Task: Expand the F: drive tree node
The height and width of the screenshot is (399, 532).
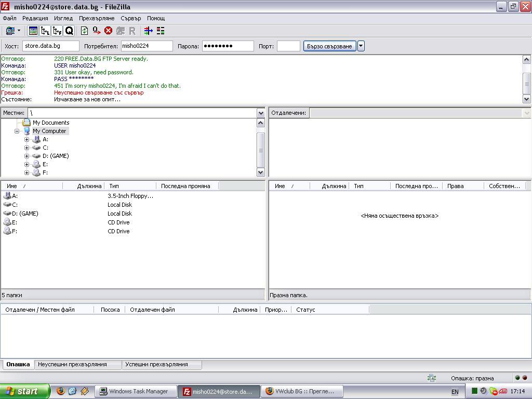Action: coord(27,172)
